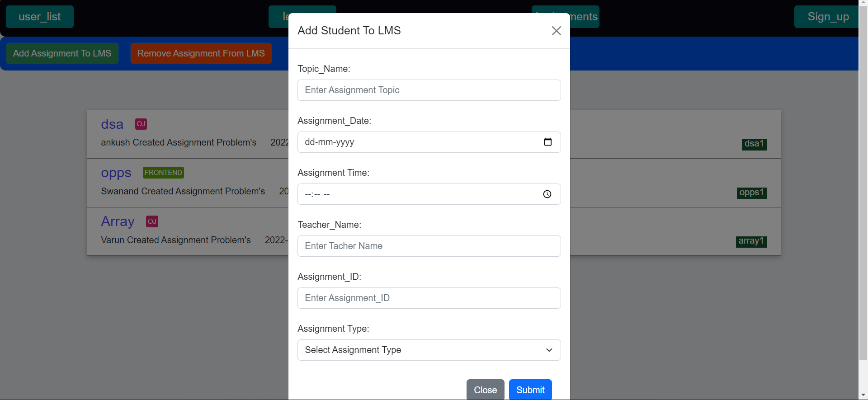Click the dsa1 tag on the right
This screenshot has height=400, width=868.
click(754, 144)
